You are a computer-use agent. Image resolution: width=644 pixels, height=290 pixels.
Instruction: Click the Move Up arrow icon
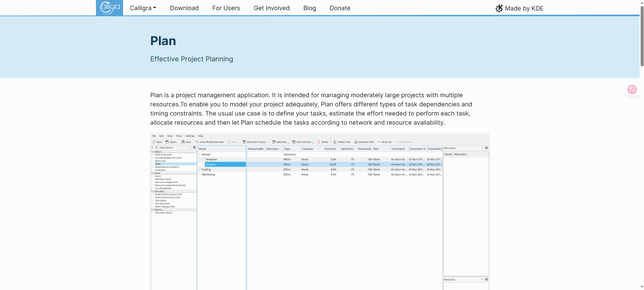point(379,142)
